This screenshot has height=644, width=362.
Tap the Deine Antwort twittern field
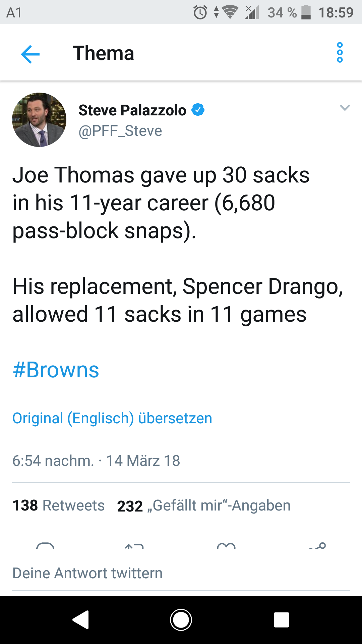point(181,573)
